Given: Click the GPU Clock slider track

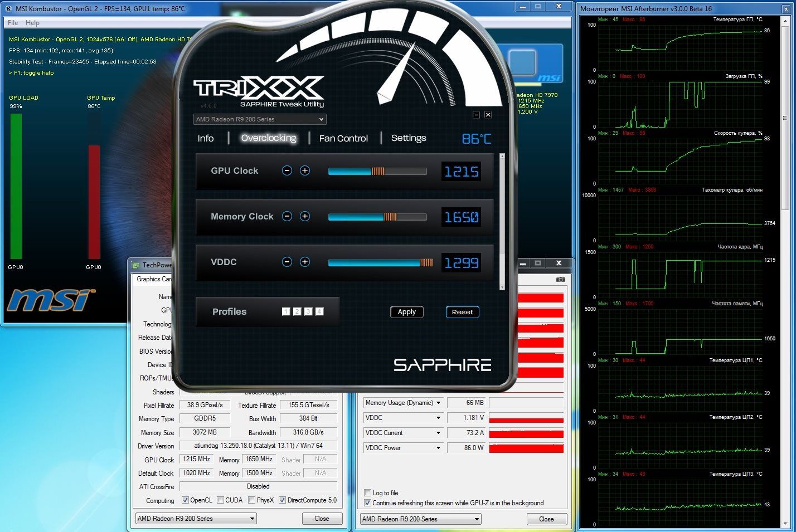Looking at the screenshot, I should pyautogui.click(x=377, y=172).
